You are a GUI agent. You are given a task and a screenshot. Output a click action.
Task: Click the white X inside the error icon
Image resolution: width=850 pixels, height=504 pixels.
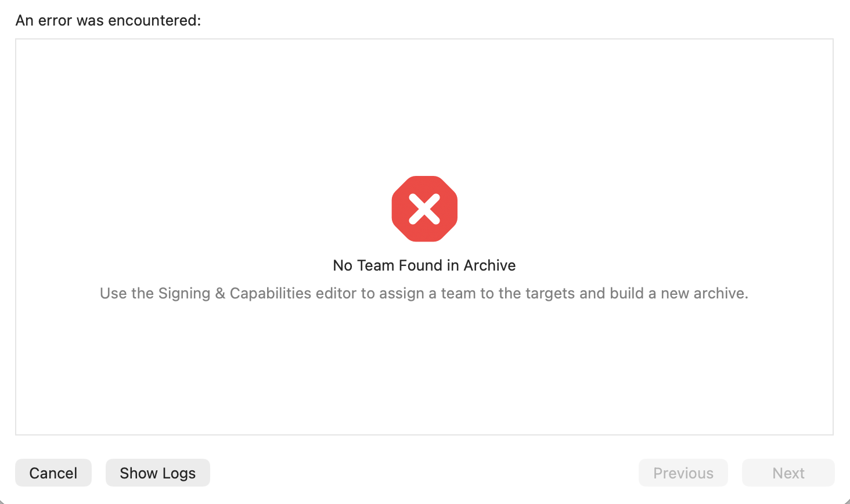pyautogui.click(x=424, y=209)
